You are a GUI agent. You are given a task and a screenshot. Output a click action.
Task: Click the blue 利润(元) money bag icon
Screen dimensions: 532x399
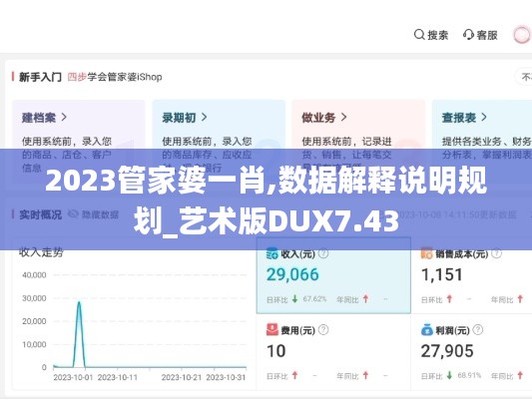(427, 329)
